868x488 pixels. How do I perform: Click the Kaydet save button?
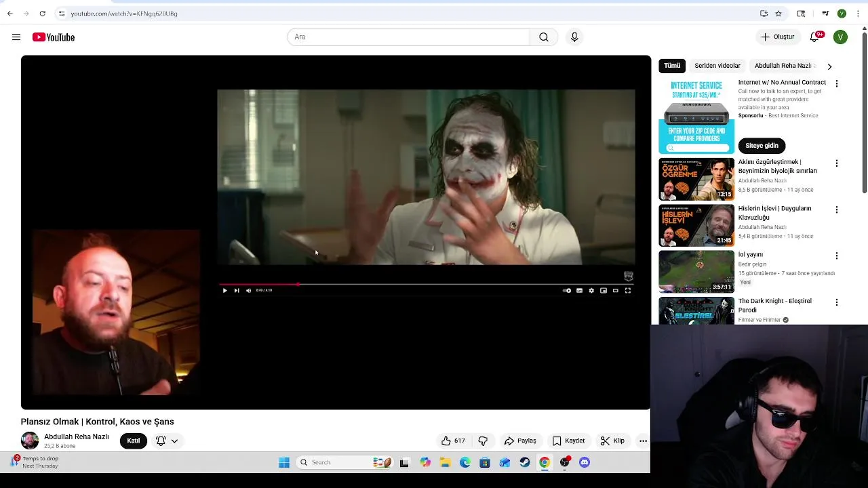click(568, 441)
